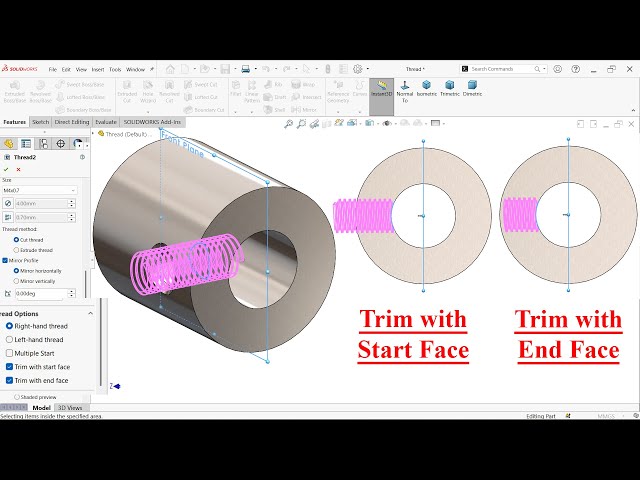Viewport: 640px width, 480px height.
Task: Choose Right-hand thread
Action: pos(9,326)
